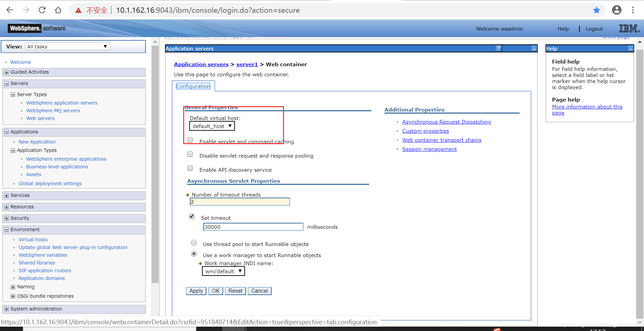Click the Cancel button
Image resolution: width=644 pixels, height=331 pixels.
tap(259, 291)
